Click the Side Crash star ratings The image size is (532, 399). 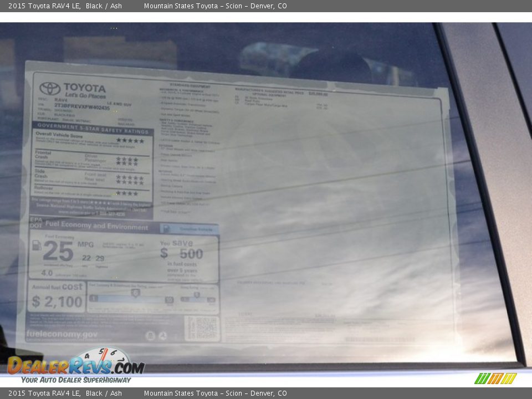click(x=129, y=179)
